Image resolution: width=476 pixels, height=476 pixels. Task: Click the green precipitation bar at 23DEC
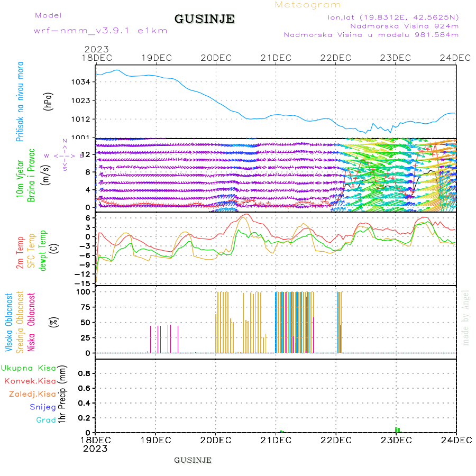397,430
